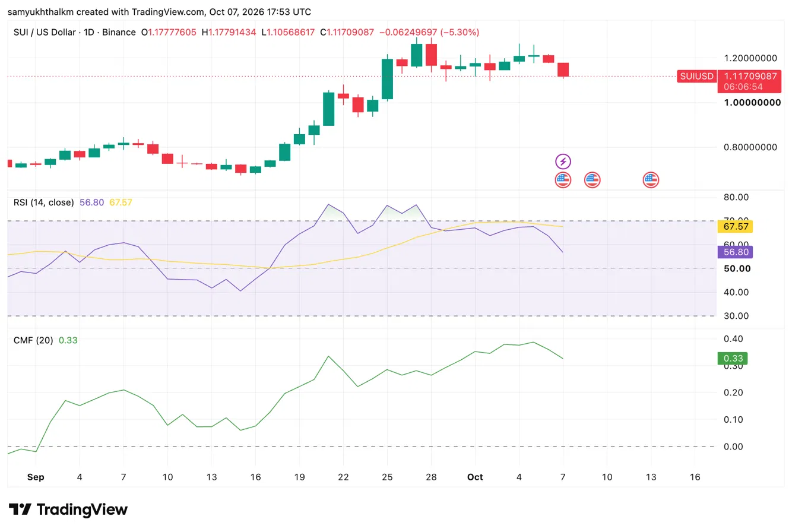Open the US flag event directly below the lightning icon
Screen dimensions: 792x532
563,180
